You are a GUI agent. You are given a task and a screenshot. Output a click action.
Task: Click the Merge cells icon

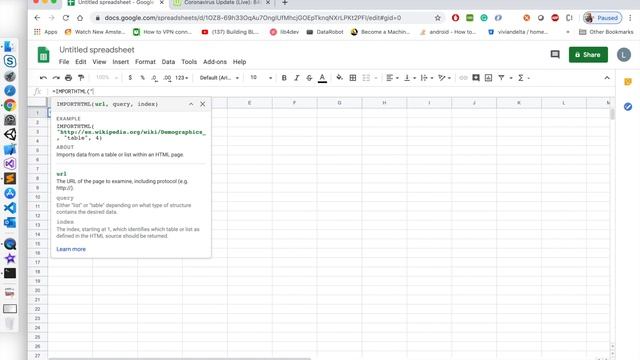pos(366,78)
